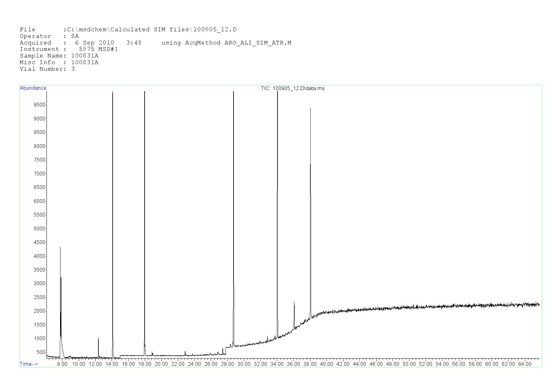Click the TIC: 100905_12.D\data.ms chart title
555x392 pixels.
[292, 89]
